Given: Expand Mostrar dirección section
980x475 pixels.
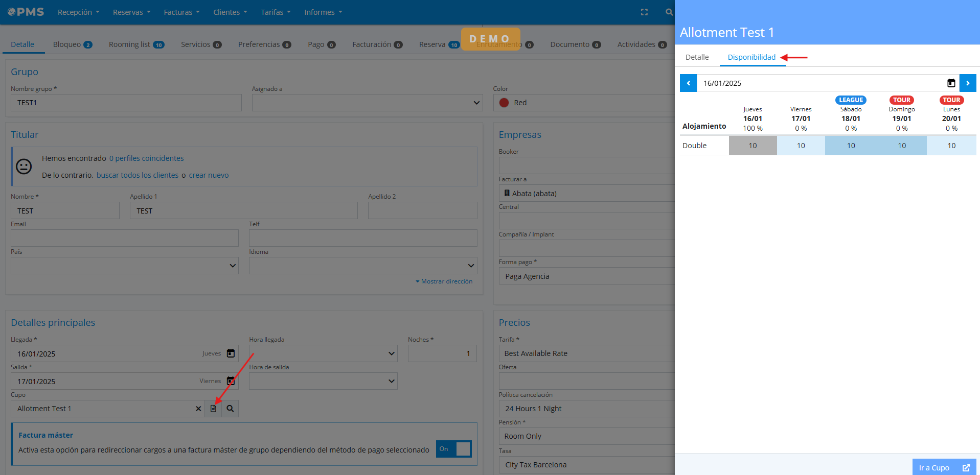Looking at the screenshot, I should pos(444,281).
